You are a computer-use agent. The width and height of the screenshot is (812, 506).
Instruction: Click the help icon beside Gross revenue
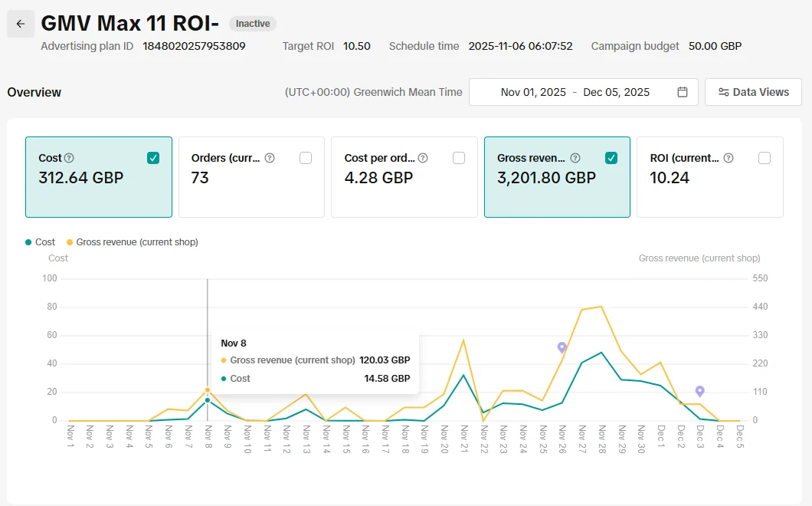(575, 158)
